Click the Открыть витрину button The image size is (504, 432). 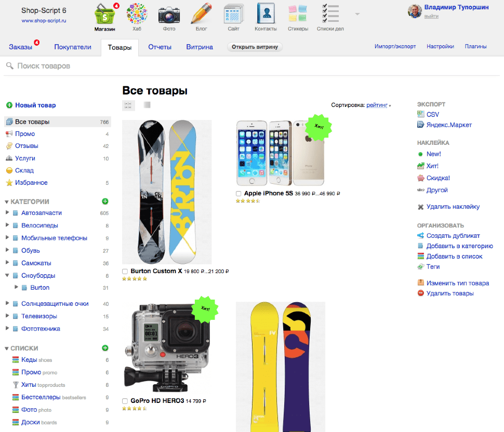coord(255,47)
